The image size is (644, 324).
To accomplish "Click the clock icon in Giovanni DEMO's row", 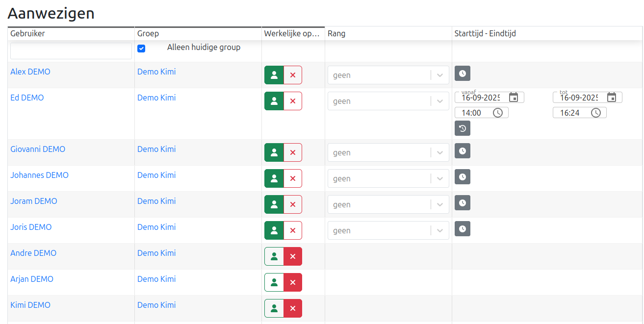I will 462,151.
